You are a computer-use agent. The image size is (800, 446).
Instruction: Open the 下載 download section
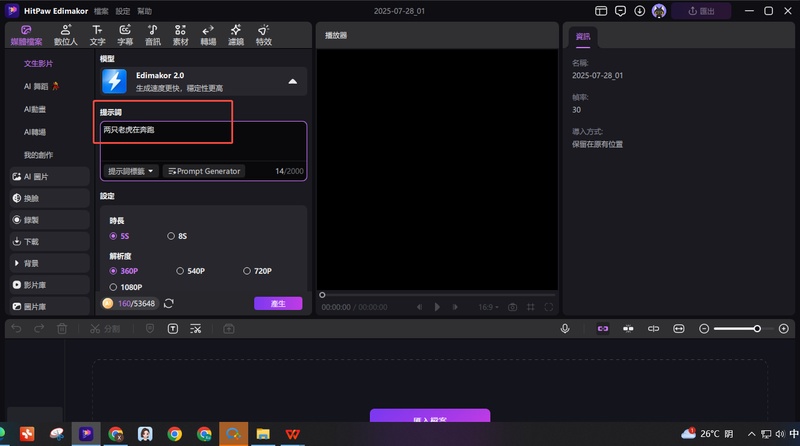tap(49, 241)
